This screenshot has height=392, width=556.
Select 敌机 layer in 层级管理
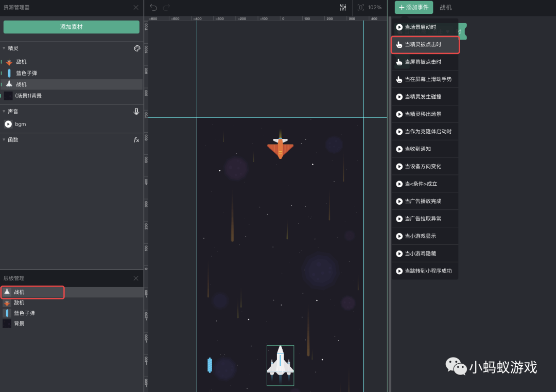pos(72,302)
